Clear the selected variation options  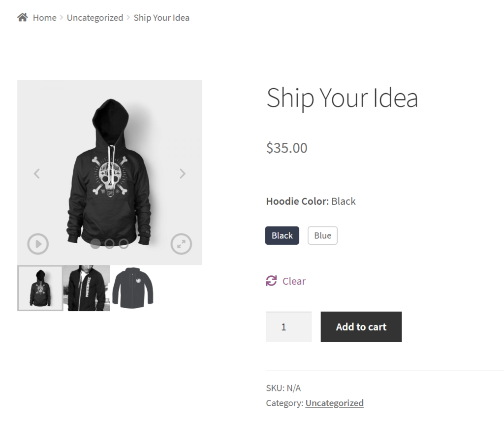[294, 281]
